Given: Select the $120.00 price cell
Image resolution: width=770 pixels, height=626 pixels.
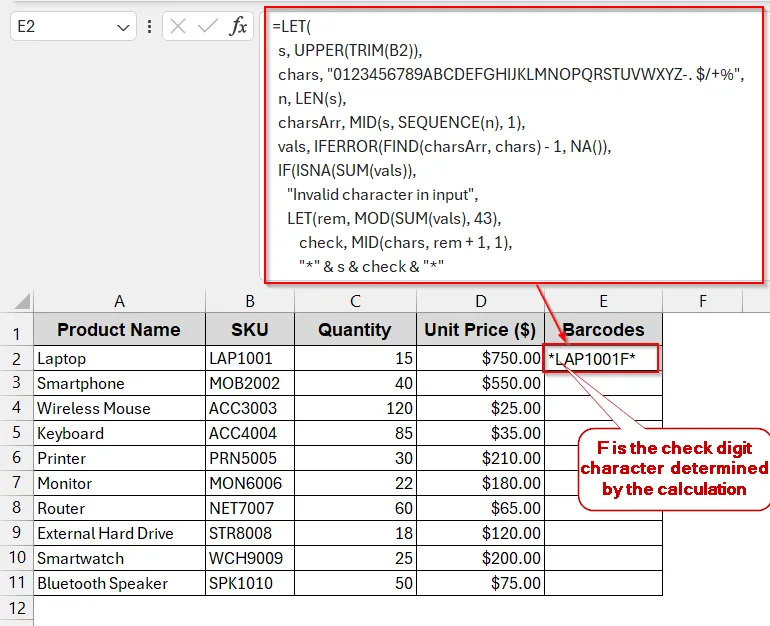Looking at the screenshot, I should pyautogui.click(x=481, y=534).
